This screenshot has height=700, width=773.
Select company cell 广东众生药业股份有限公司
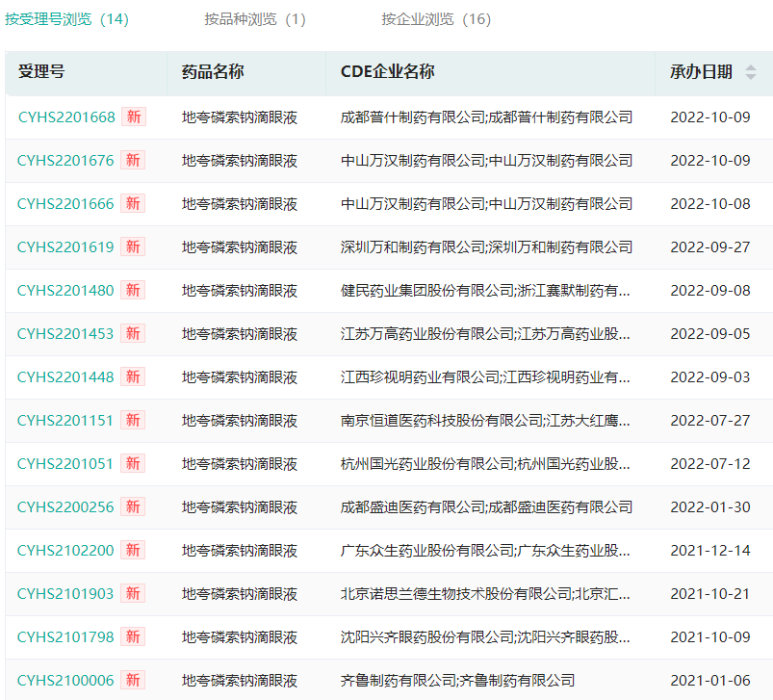point(485,551)
